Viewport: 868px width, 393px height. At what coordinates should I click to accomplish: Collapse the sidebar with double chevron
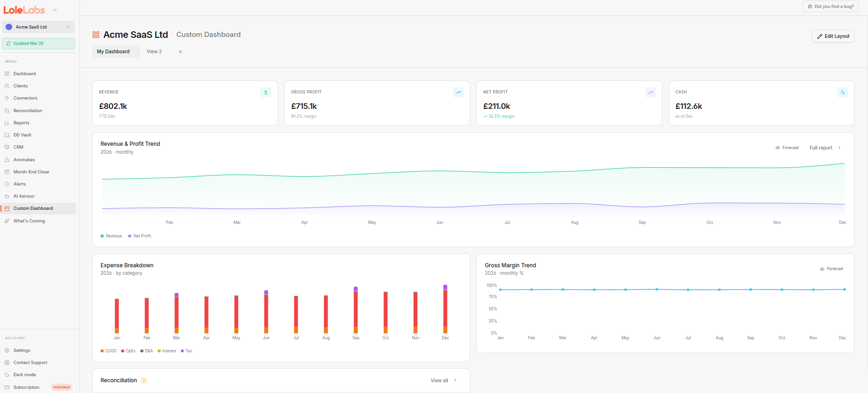point(55,10)
